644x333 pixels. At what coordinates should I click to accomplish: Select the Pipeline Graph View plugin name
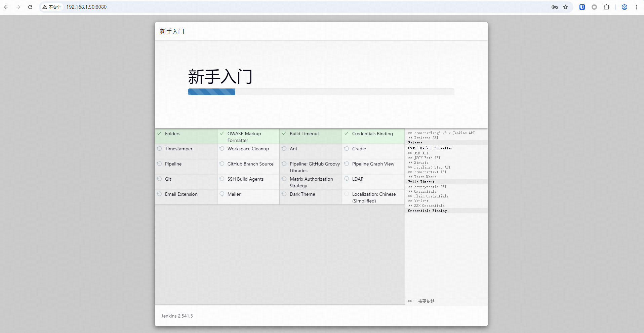[373, 164]
